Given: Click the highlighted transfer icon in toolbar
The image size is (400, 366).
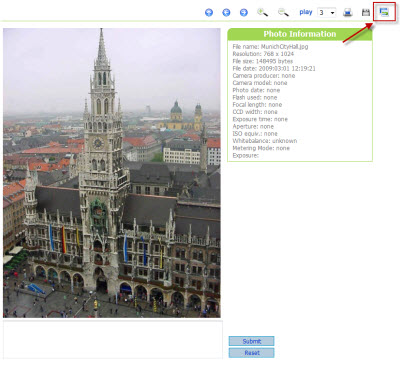Looking at the screenshot, I should [x=384, y=12].
